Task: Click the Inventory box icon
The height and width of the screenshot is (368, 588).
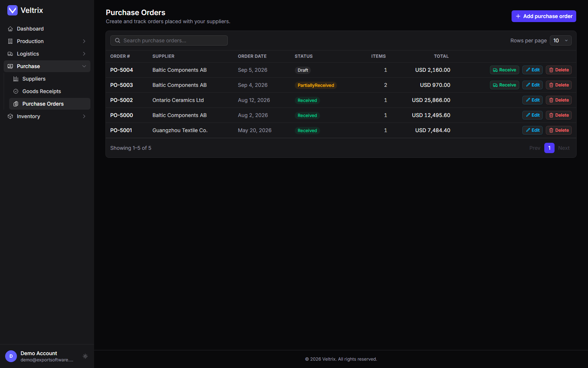Action: tap(10, 116)
